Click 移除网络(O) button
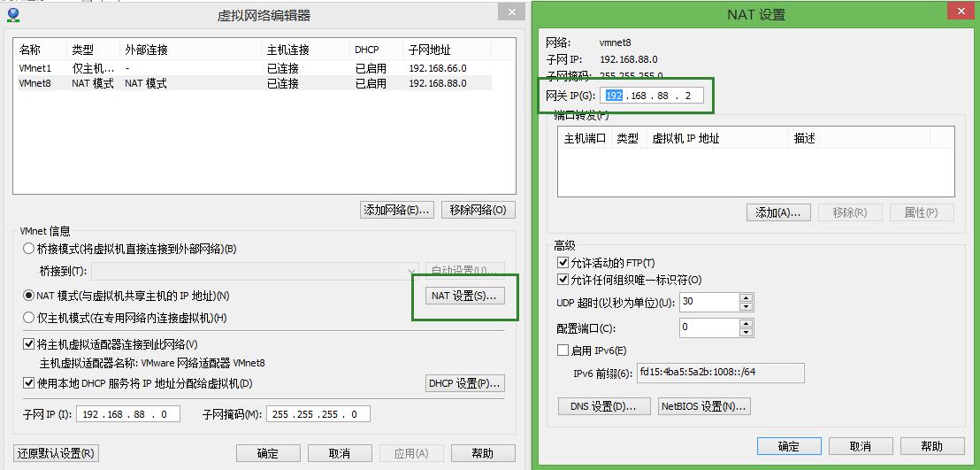The height and width of the screenshot is (470, 980). click(x=479, y=211)
